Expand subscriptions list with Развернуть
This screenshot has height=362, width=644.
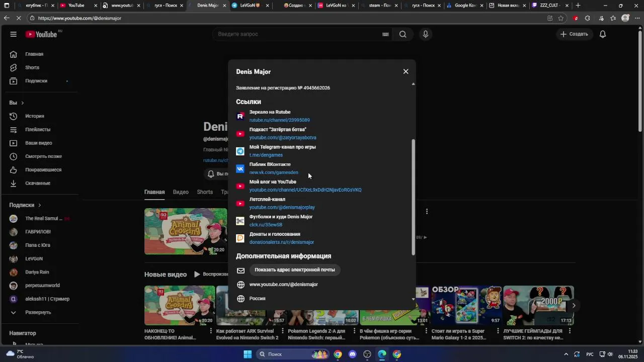click(x=39, y=312)
